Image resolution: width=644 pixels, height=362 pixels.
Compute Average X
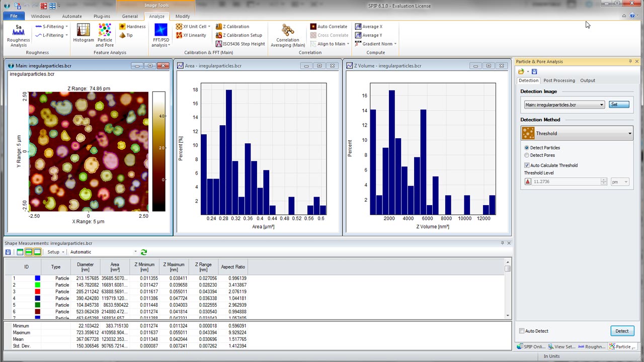pos(369,27)
